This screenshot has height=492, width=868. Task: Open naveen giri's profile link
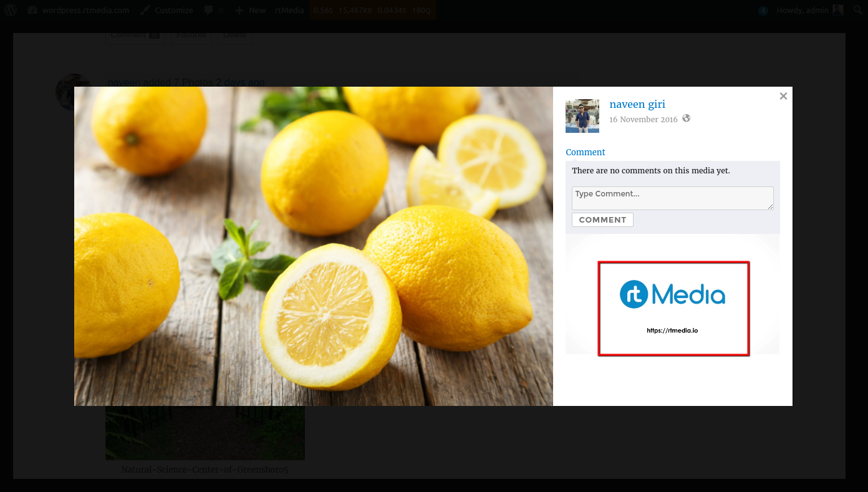637,104
